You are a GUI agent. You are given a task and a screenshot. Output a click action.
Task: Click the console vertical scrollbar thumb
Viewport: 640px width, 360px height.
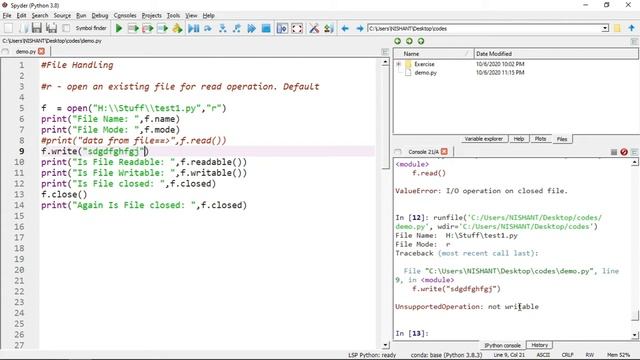click(635, 316)
